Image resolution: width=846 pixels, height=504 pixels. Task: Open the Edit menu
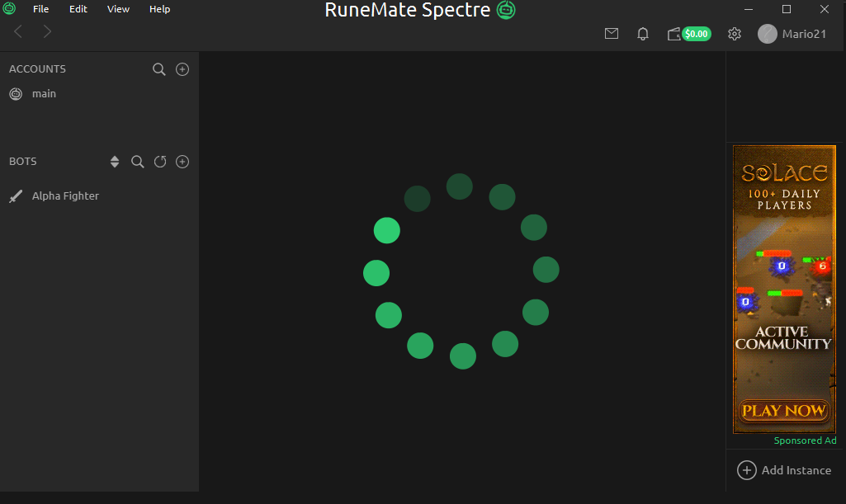click(x=78, y=9)
